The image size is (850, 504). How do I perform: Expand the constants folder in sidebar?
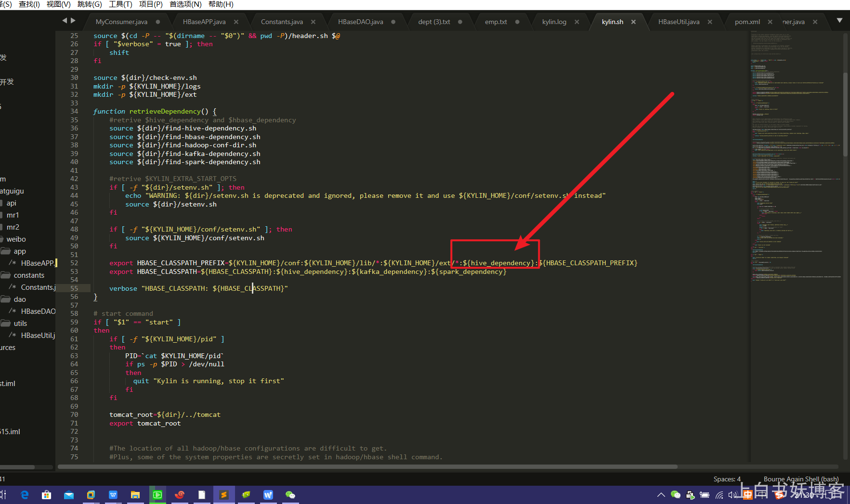23,275
